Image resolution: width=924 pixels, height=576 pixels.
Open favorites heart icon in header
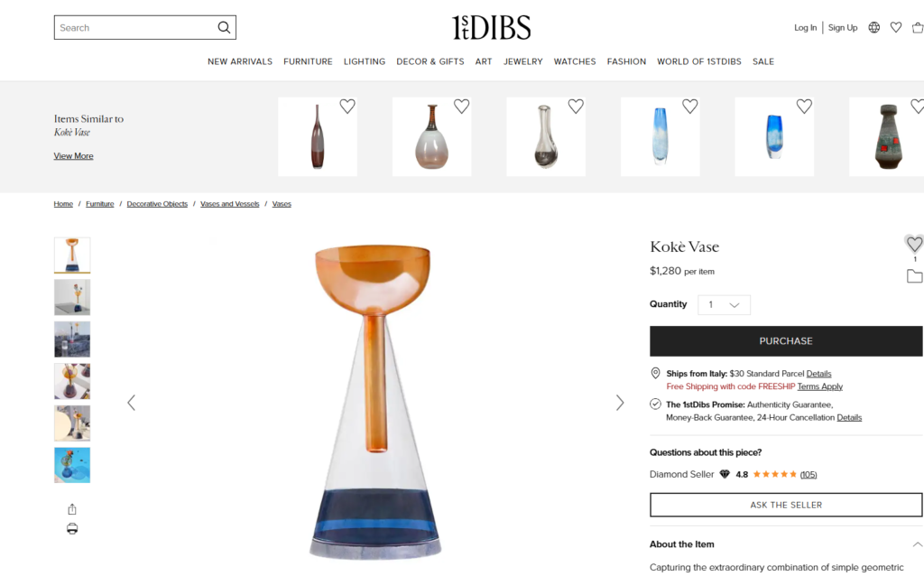tap(896, 28)
